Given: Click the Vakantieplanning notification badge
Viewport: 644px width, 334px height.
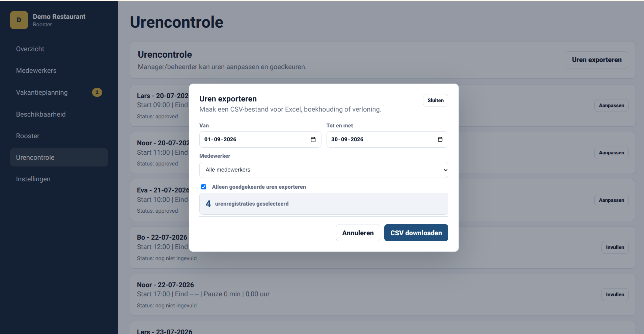Looking at the screenshot, I should (97, 92).
